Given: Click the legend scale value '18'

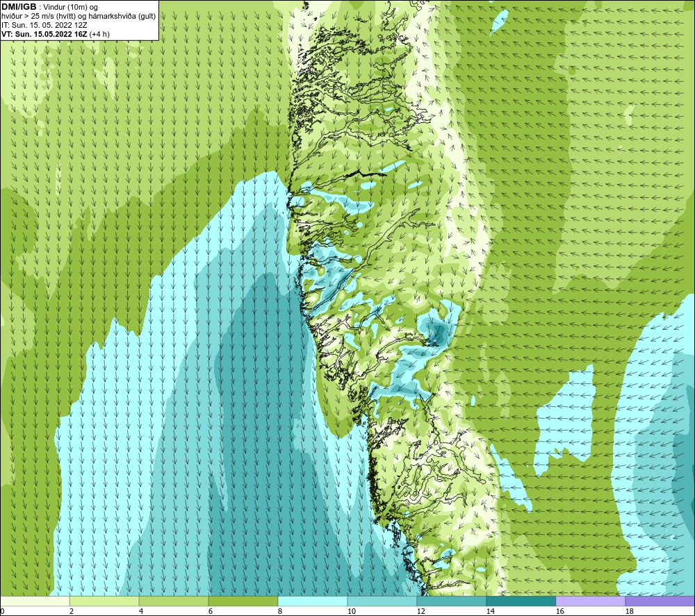Looking at the screenshot, I should click(630, 612).
